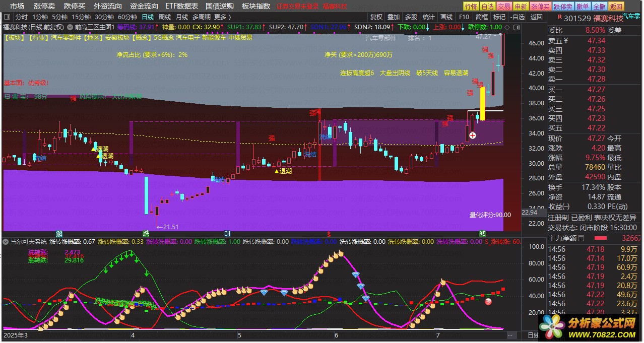
Task: Click the 叠加 toolbar item
Action: pyautogui.click(x=394, y=17)
